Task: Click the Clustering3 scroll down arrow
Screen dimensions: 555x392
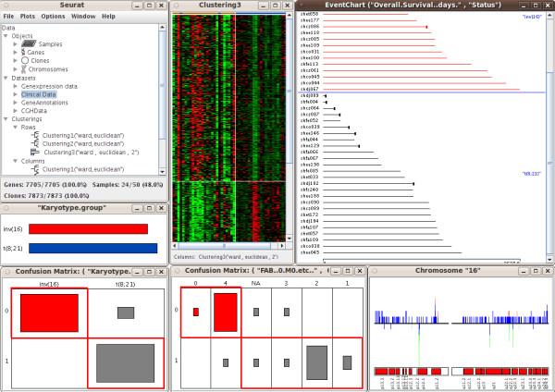Action: tap(290, 239)
